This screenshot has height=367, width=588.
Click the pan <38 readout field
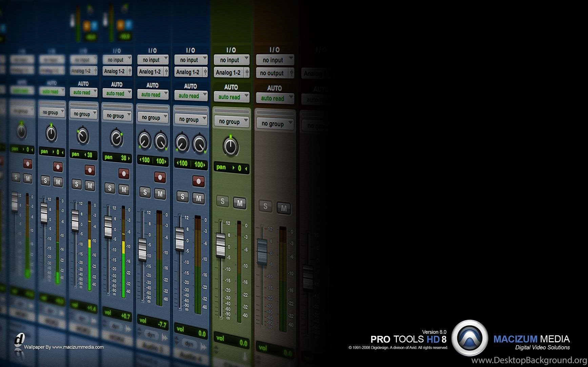[x=84, y=155]
